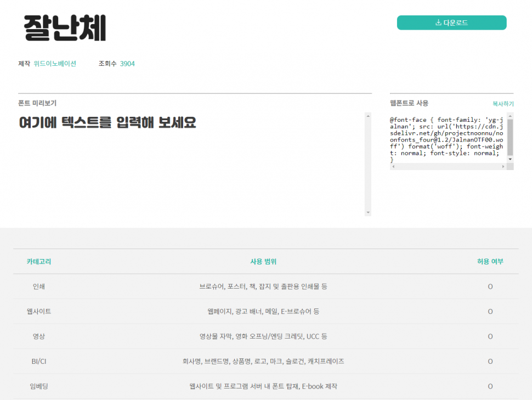Select the 웹사이트 category row
This screenshot has height=400, width=532.
pos(39,311)
